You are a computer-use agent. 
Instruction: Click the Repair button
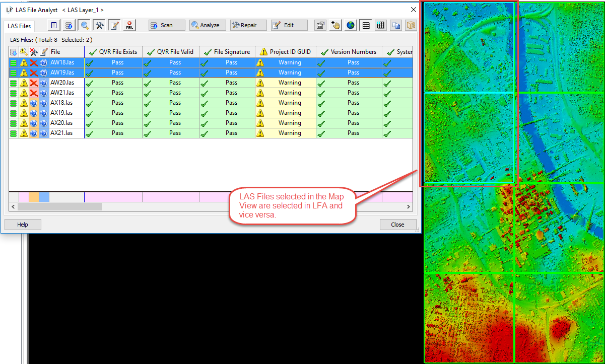(x=248, y=25)
